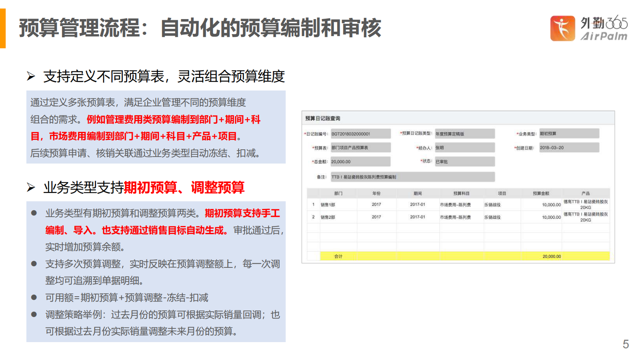Image resolution: width=644 pixels, height=362 pixels.
Task: Click row number 1 in the table
Action: pos(313,205)
